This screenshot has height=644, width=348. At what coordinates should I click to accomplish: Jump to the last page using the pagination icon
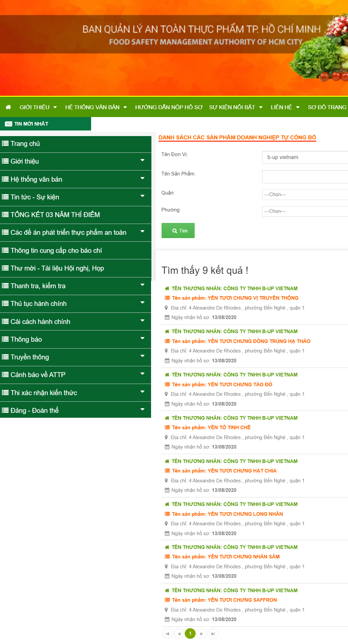tap(213, 634)
